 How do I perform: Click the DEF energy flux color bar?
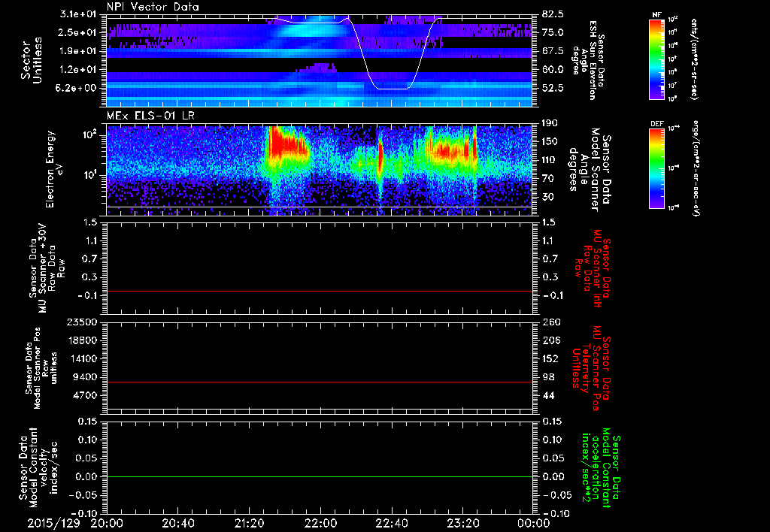(656, 168)
